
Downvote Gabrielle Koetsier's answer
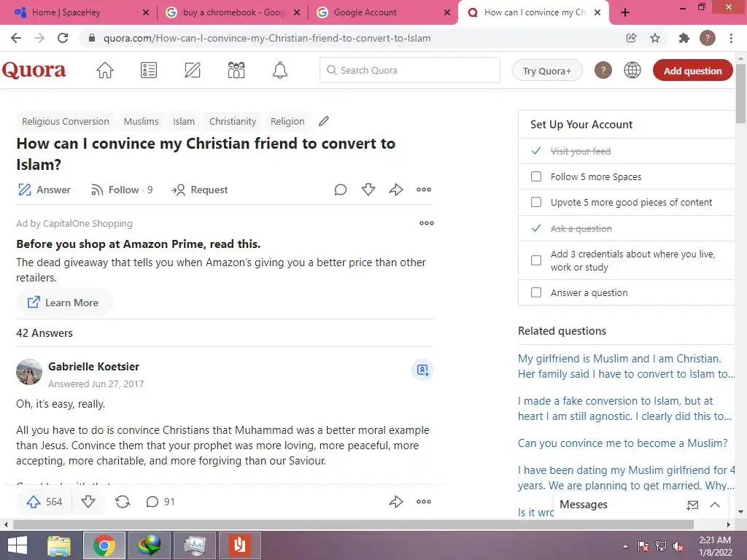pos(88,502)
